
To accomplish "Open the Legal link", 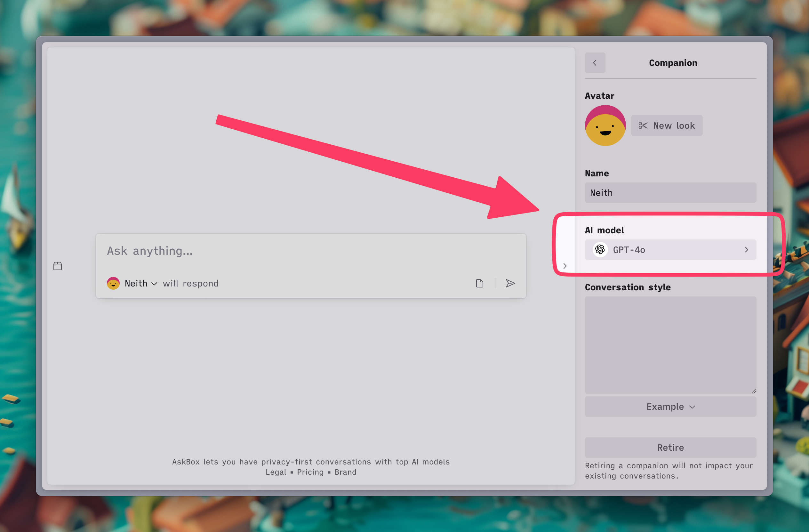I will coord(276,472).
